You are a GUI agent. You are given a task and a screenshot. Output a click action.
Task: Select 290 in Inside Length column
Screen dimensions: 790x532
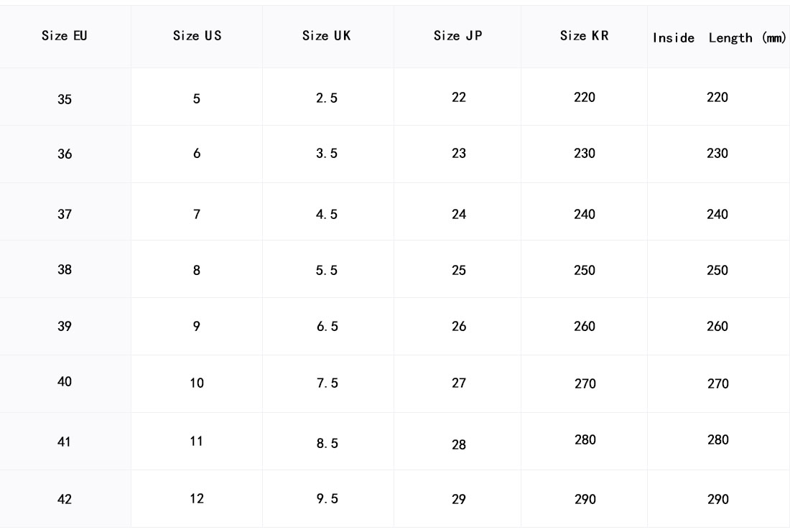pyautogui.click(x=717, y=499)
